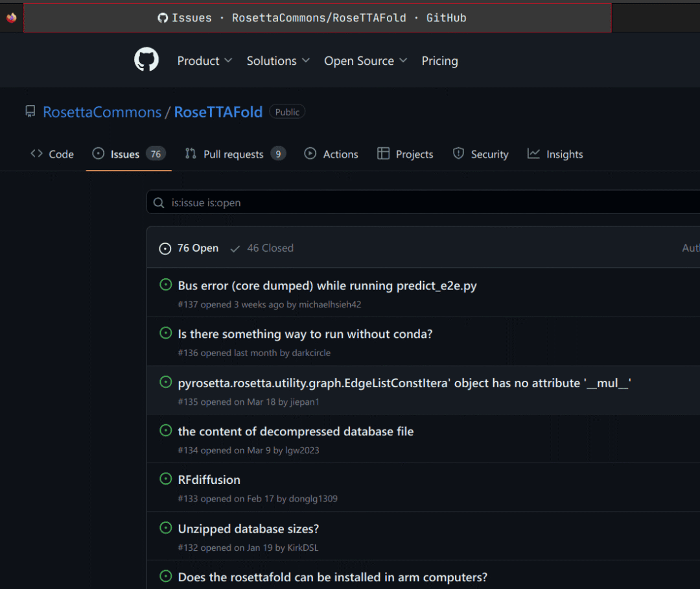
Task: Open the Projects tab
Action: click(405, 154)
